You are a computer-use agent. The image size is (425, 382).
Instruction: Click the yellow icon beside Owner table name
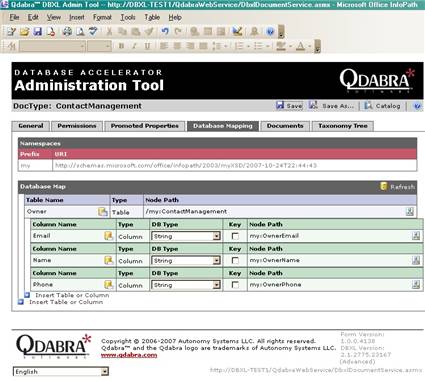pyautogui.click(x=103, y=212)
